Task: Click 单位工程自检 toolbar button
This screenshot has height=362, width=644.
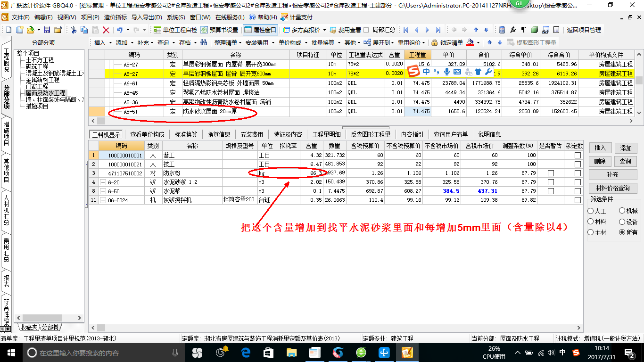Action: click(176, 30)
